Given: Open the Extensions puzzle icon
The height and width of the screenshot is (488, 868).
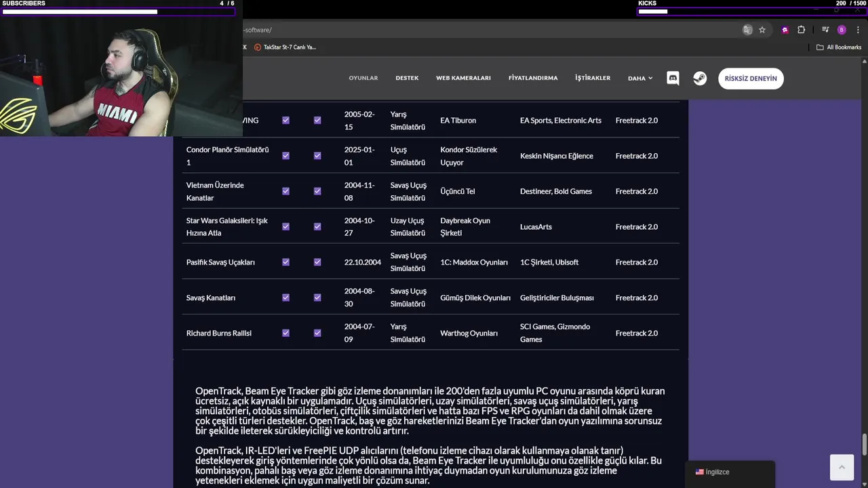Looking at the screenshot, I should point(801,30).
